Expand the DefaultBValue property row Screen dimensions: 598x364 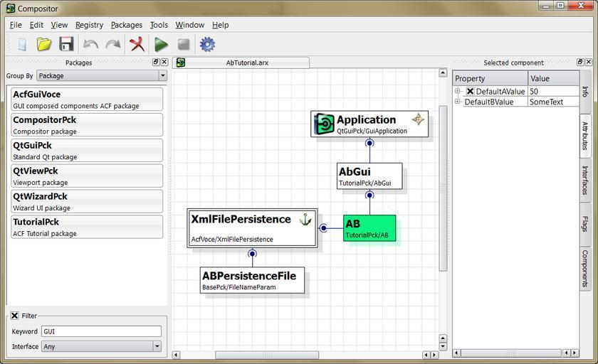click(458, 102)
